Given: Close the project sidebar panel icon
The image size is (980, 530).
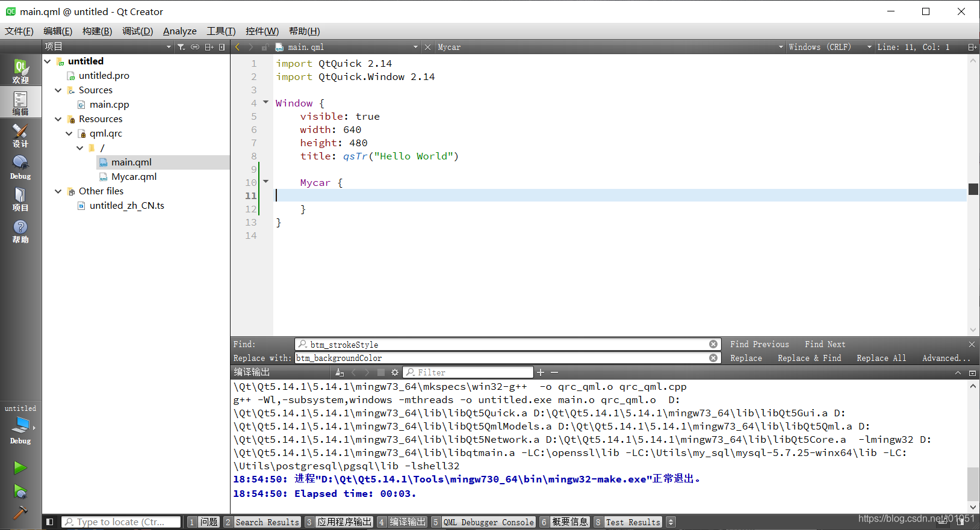Looking at the screenshot, I should pos(222,47).
